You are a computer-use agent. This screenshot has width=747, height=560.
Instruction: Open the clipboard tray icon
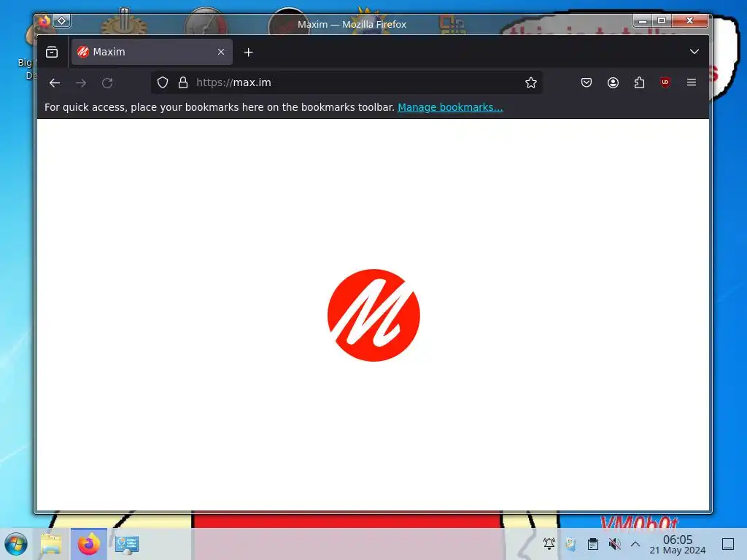(592, 543)
